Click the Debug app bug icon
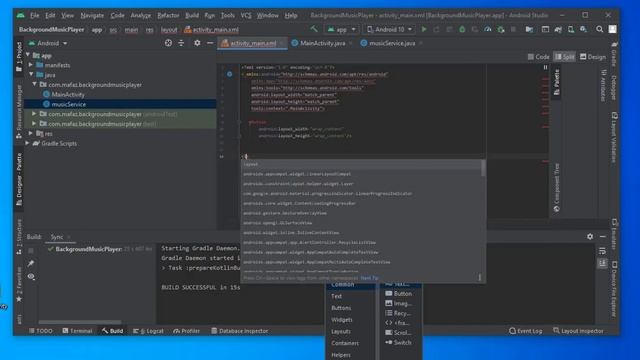The height and width of the screenshot is (360, 640). (462, 29)
